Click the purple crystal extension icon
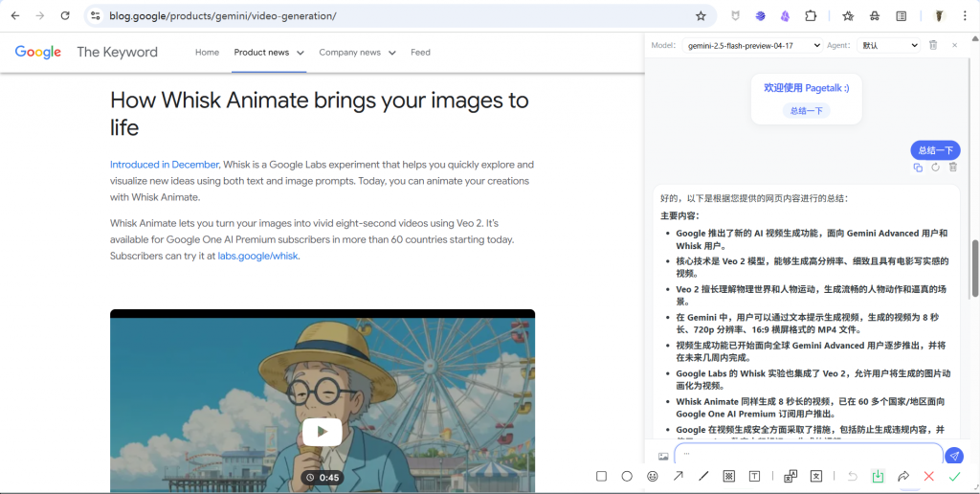980x494 pixels. pos(785,16)
